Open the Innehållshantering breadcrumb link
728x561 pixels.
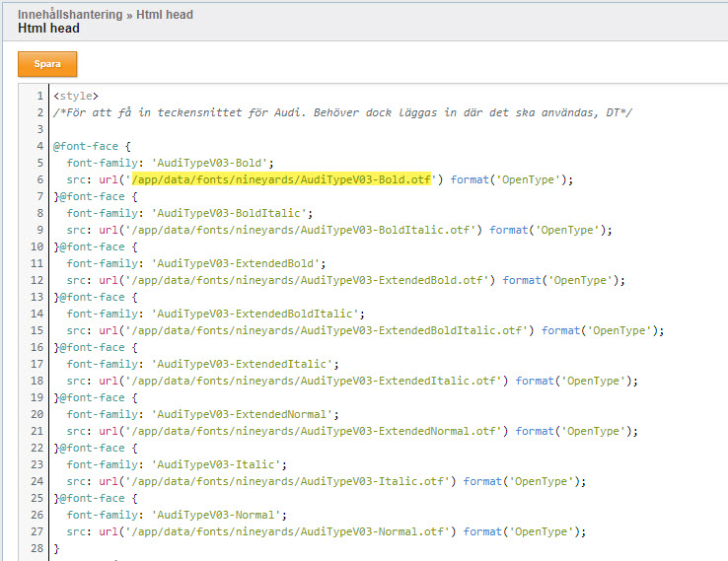coord(70,15)
